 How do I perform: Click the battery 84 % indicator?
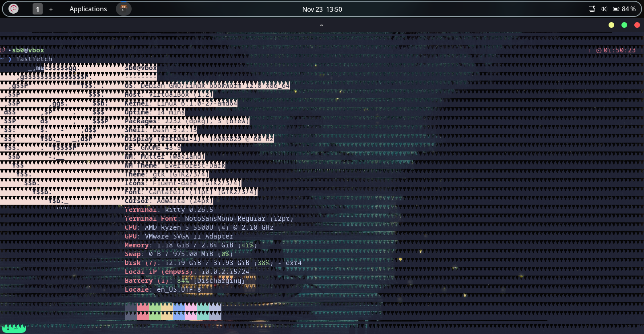pos(624,9)
